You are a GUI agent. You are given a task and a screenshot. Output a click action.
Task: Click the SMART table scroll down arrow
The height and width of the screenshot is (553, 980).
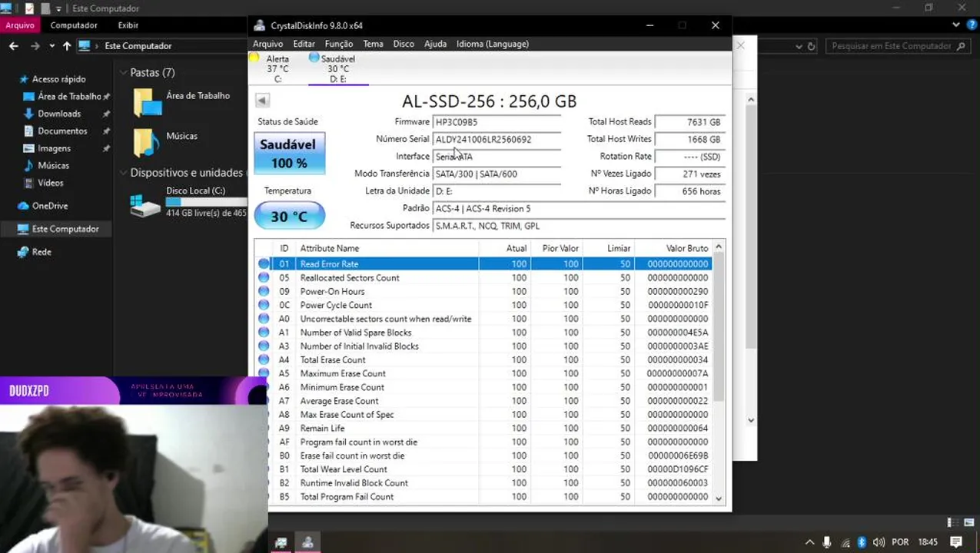pyautogui.click(x=719, y=498)
